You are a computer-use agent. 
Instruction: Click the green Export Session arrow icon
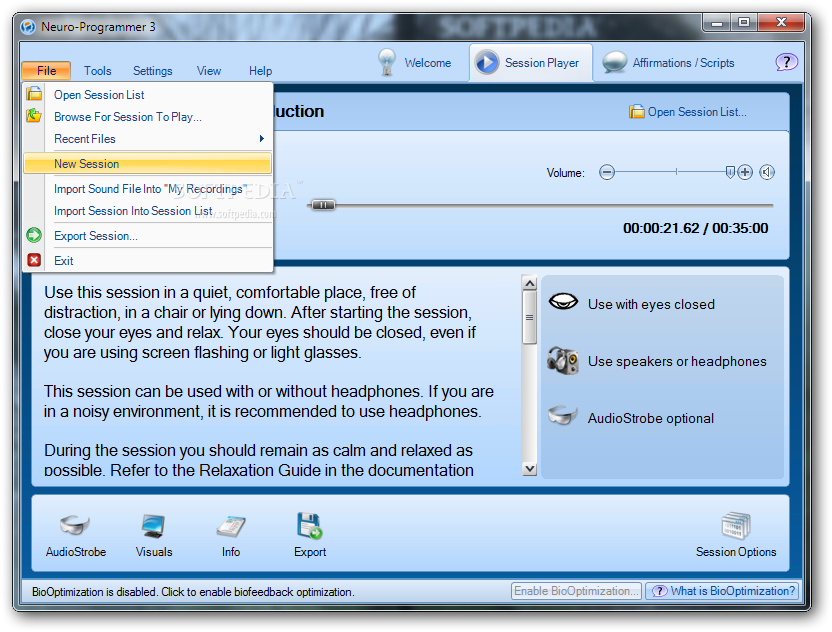[34, 235]
